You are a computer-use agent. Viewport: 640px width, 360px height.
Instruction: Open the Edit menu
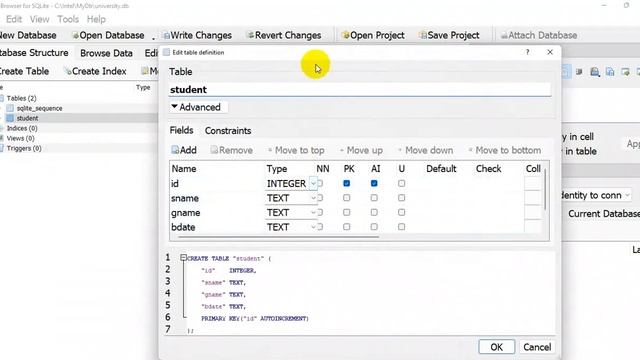[13, 19]
